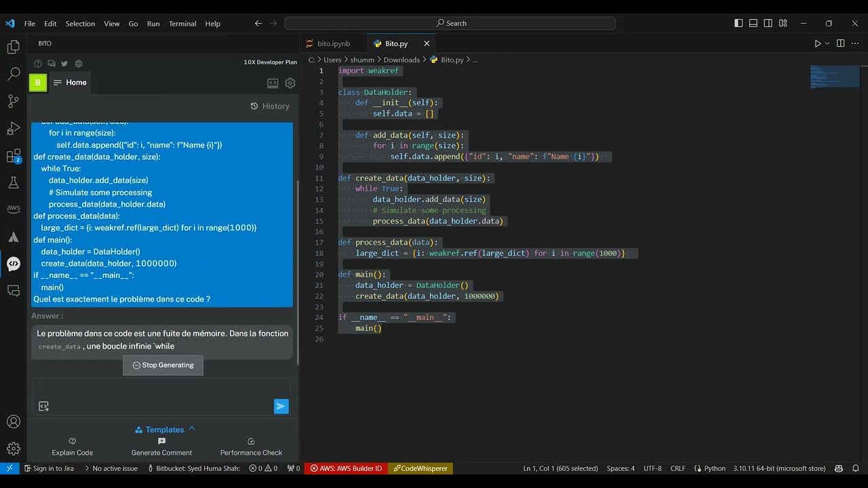Click the green B workspace avatar
Screen dimensions: 868x488
click(x=38, y=83)
